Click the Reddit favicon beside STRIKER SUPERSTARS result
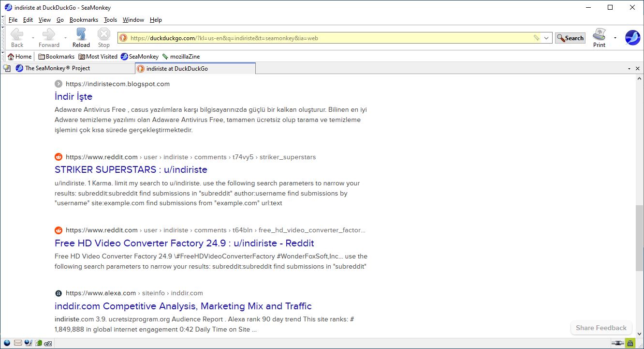Screen dimensions: 644x349 (x=59, y=157)
